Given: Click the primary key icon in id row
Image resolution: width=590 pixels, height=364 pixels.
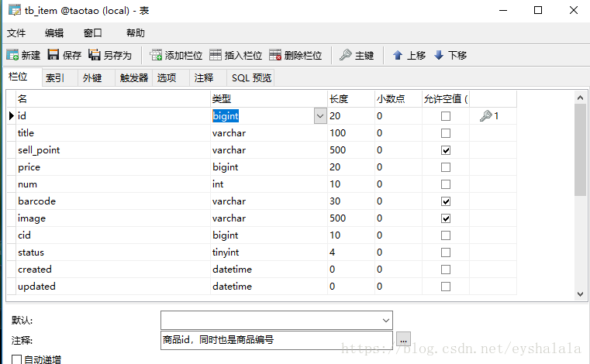Looking at the screenshot, I should point(486,116).
